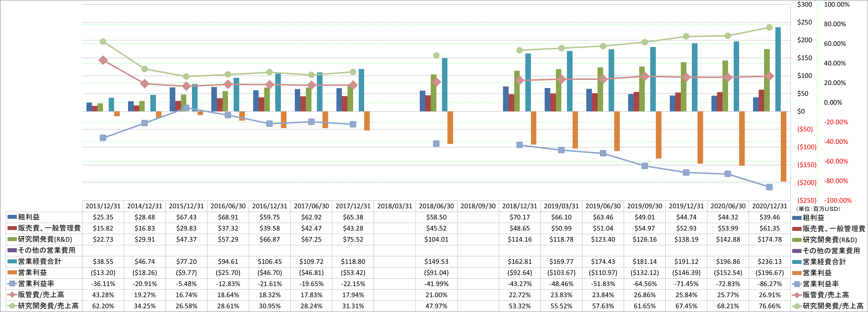Viewport: 868px width, 312px height.
Task: Select the 2017/12/31 column header
Action: tap(353, 206)
